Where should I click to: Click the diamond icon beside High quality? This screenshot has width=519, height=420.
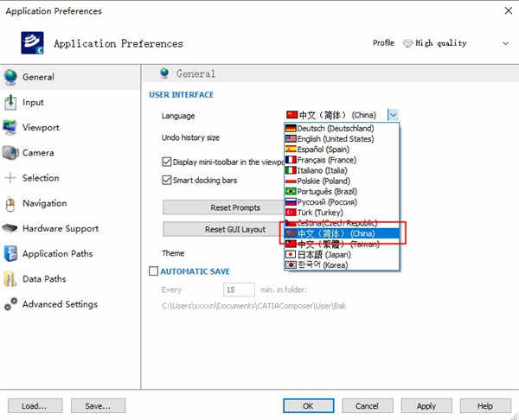pos(407,43)
